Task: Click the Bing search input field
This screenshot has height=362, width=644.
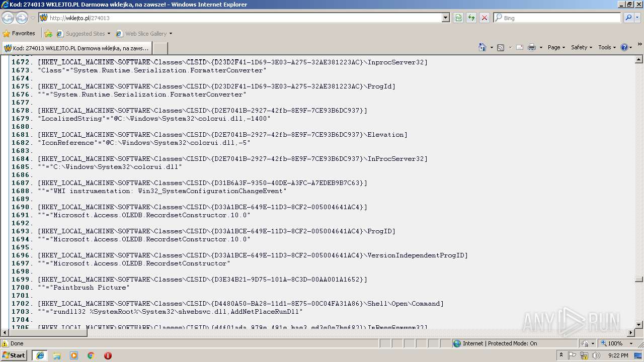Action: tap(561, 18)
